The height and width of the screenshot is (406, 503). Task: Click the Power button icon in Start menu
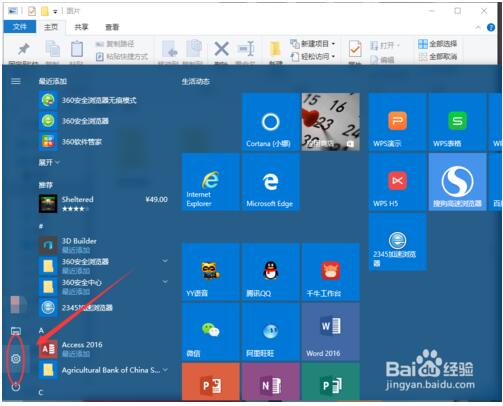16,387
